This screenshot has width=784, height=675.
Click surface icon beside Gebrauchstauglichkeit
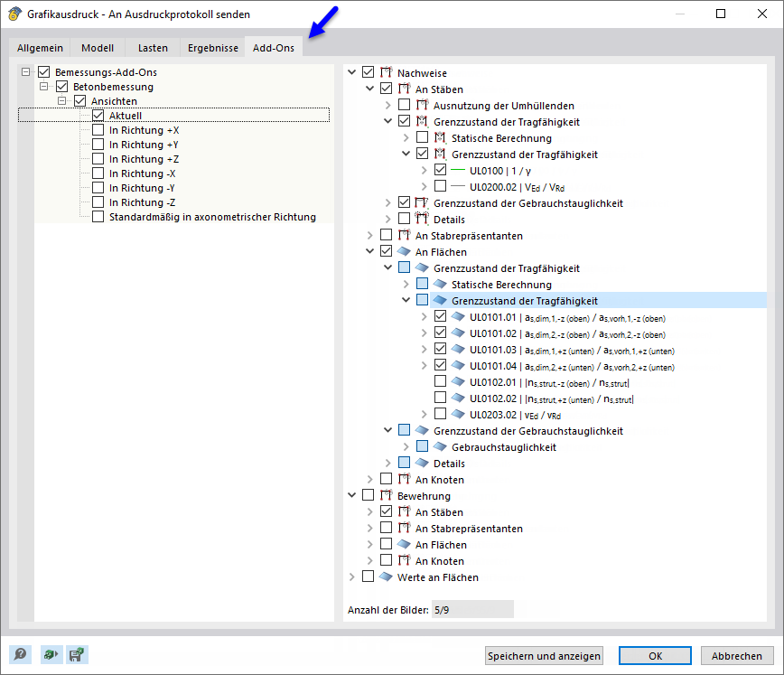pyautogui.click(x=440, y=446)
